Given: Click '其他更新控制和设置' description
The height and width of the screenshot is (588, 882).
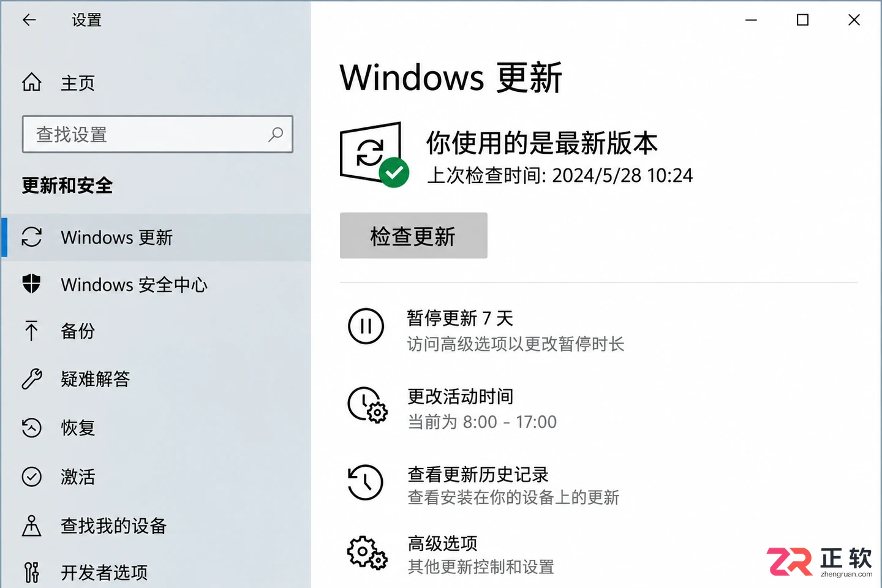Looking at the screenshot, I should click(481, 567).
